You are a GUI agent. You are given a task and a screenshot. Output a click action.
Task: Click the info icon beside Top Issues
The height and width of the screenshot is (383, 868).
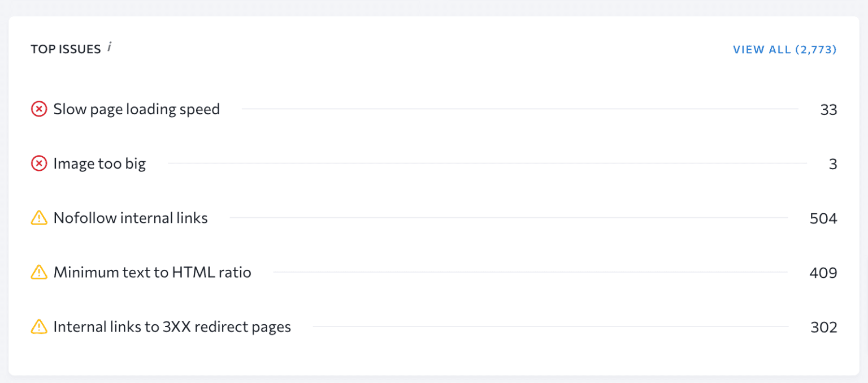[110, 48]
